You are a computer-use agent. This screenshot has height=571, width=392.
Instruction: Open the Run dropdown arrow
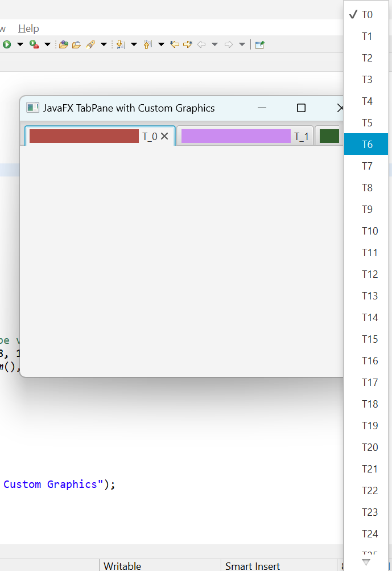20,44
